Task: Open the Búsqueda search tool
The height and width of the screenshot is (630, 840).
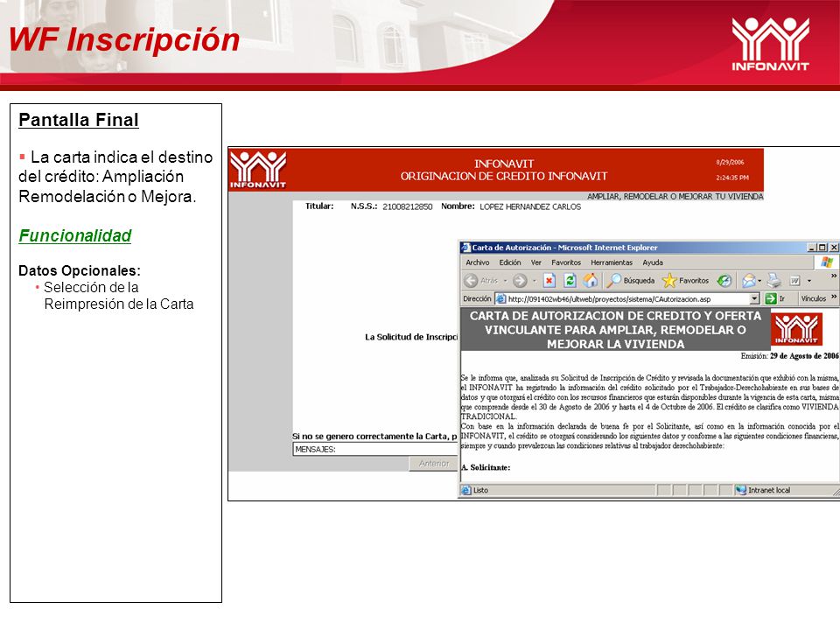Action: click(x=631, y=280)
